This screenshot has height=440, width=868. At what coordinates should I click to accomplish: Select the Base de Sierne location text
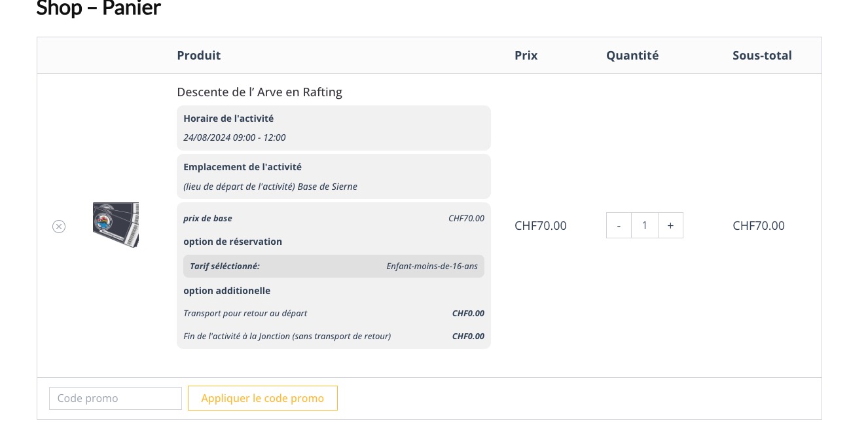point(327,187)
